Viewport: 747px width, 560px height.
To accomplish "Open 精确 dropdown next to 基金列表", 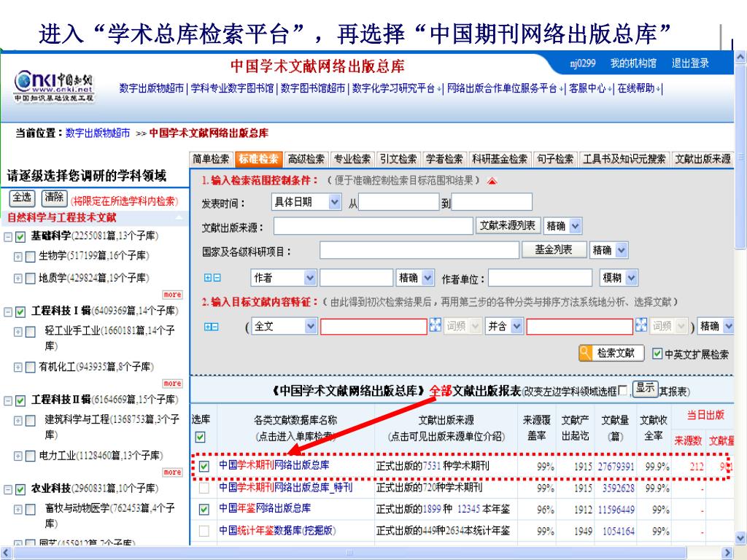I will (x=609, y=250).
